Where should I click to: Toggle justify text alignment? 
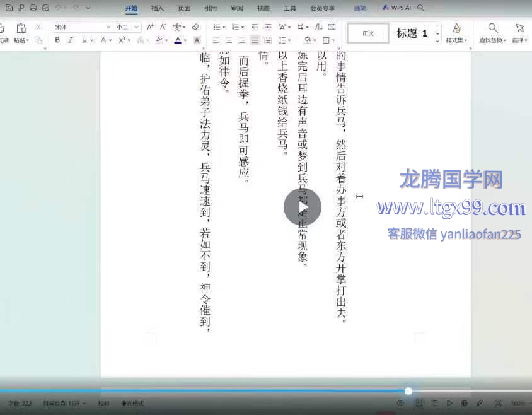coord(255,40)
